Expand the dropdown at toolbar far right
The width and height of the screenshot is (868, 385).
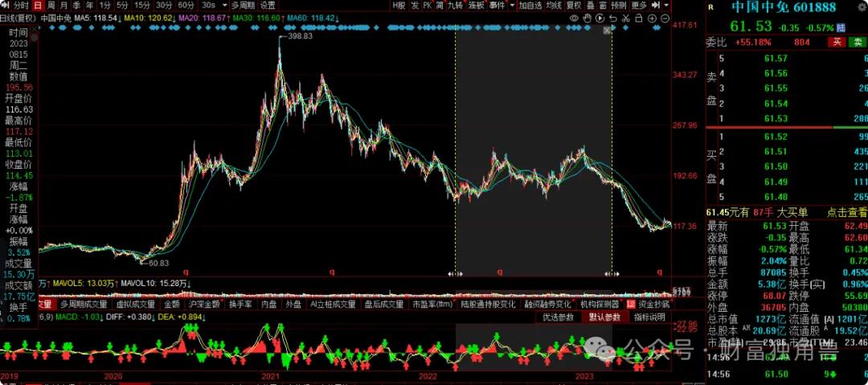tap(667, 5)
